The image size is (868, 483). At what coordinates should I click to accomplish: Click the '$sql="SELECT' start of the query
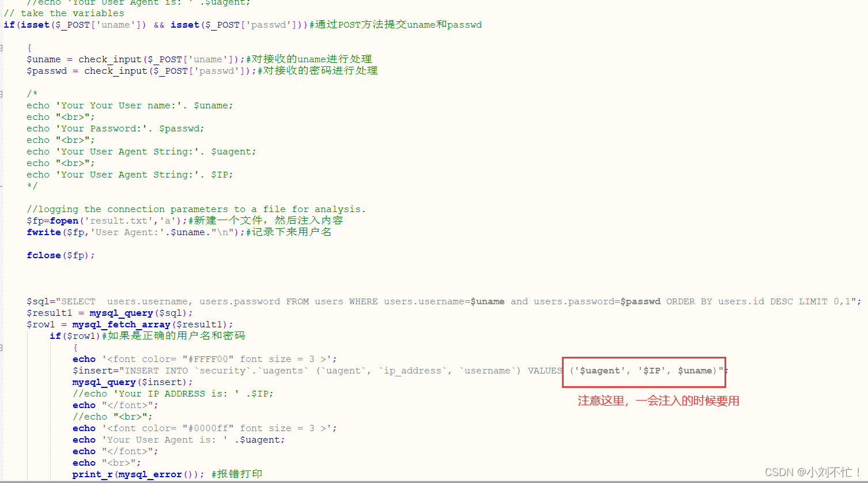[x=61, y=301]
